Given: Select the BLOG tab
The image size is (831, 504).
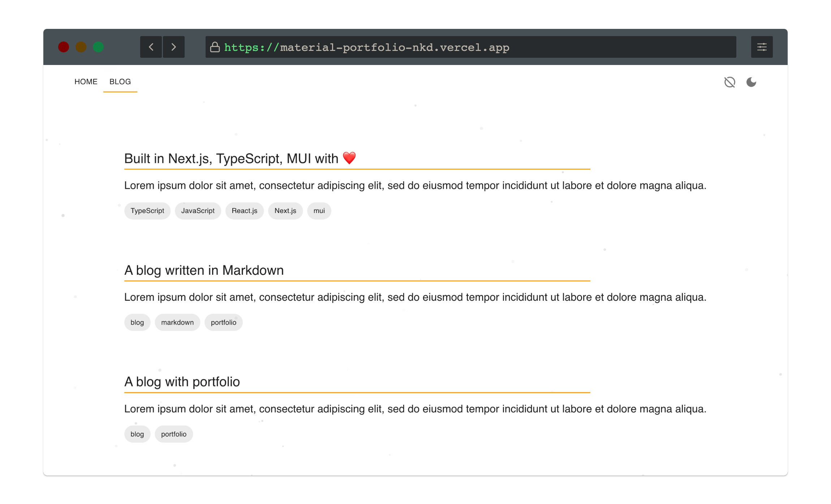Looking at the screenshot, I should [x=120, y=82].
